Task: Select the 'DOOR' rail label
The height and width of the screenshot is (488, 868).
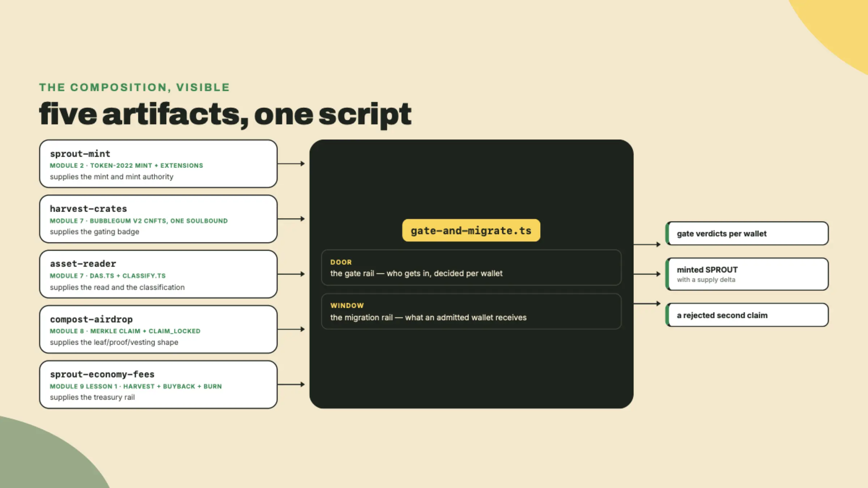Action: (341, 262)
